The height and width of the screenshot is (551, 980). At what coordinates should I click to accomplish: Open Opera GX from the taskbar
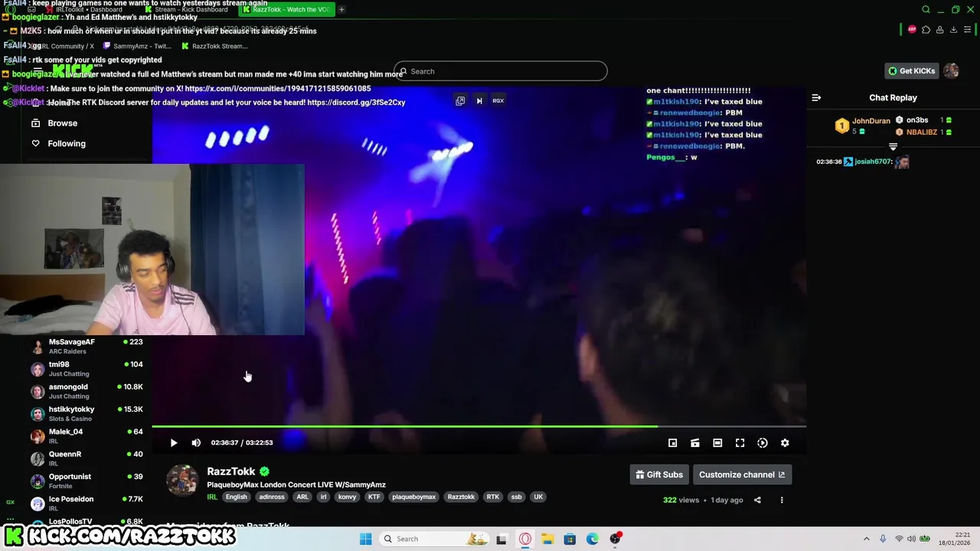[x=525, y=539]
